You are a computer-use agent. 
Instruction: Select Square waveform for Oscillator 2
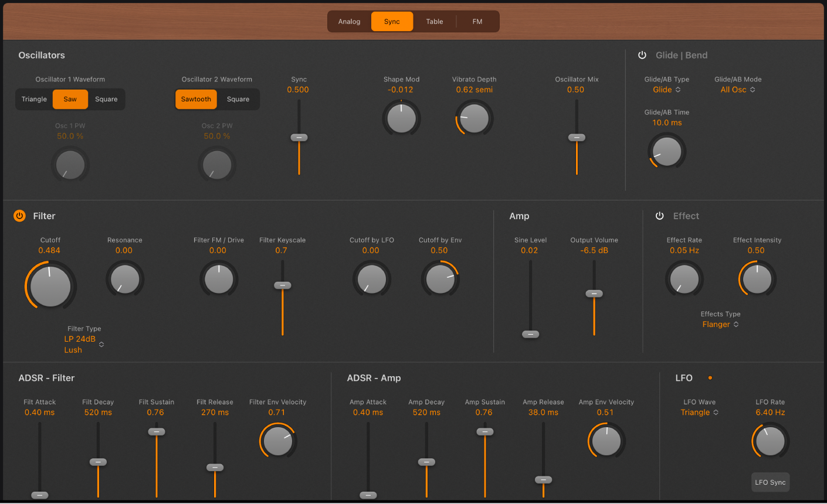tap(238, 99)
